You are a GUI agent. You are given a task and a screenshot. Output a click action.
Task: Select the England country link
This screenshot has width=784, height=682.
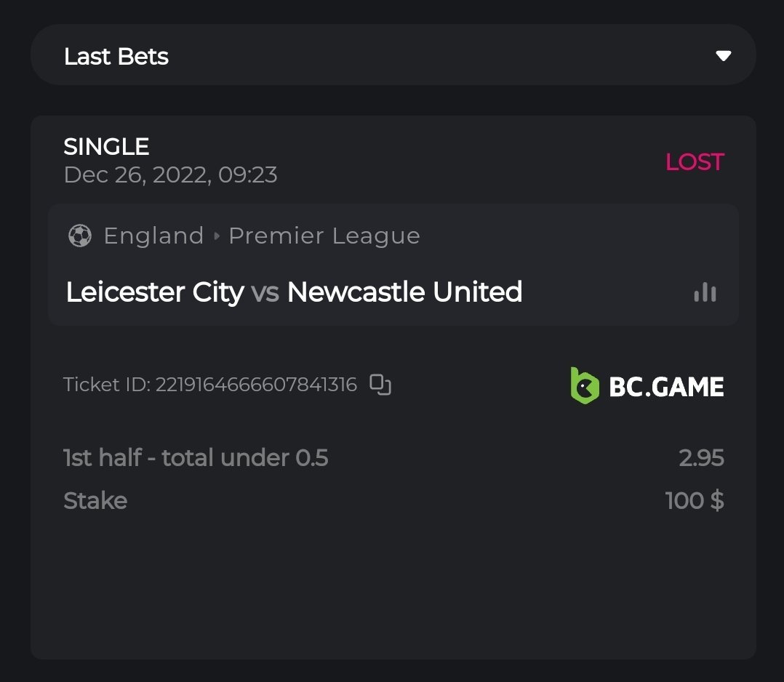coord(153,236)
